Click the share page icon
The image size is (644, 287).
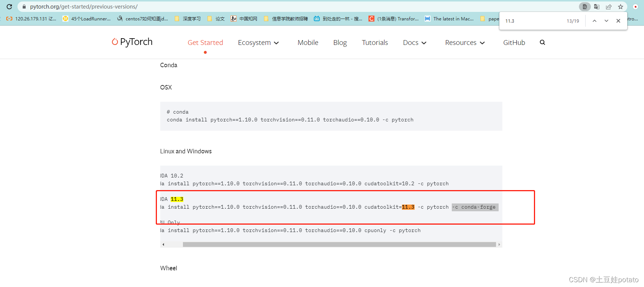pyautogui.click(x=609, y=7)
